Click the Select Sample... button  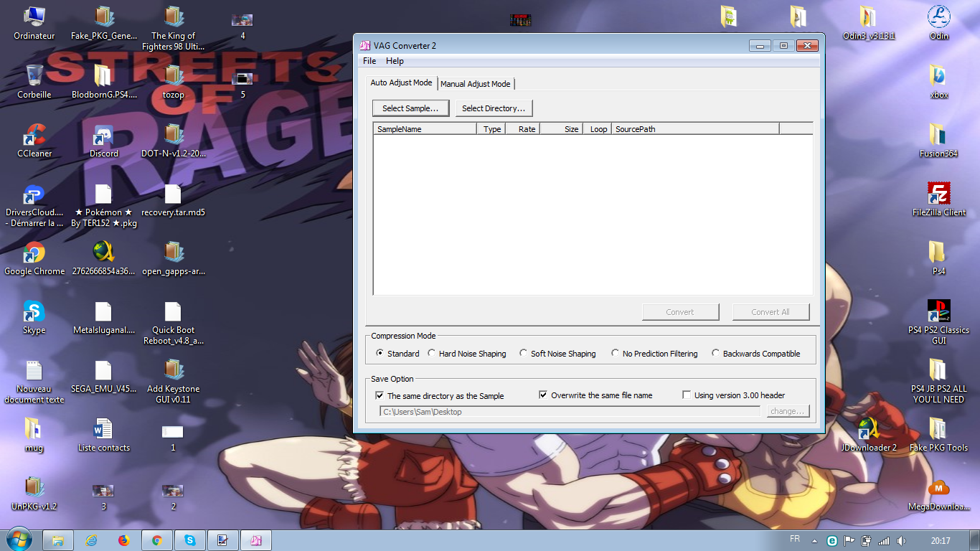410,108
